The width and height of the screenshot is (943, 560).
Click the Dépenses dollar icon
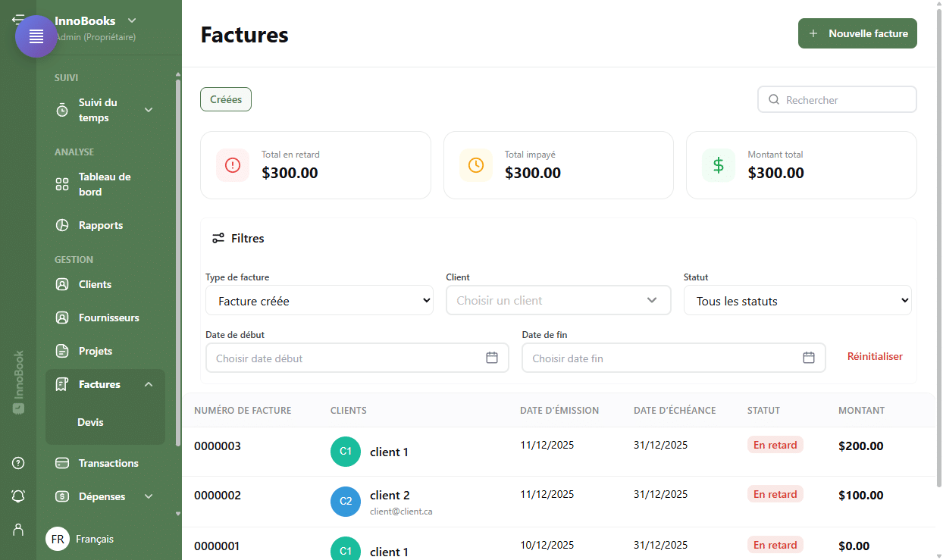62,497
